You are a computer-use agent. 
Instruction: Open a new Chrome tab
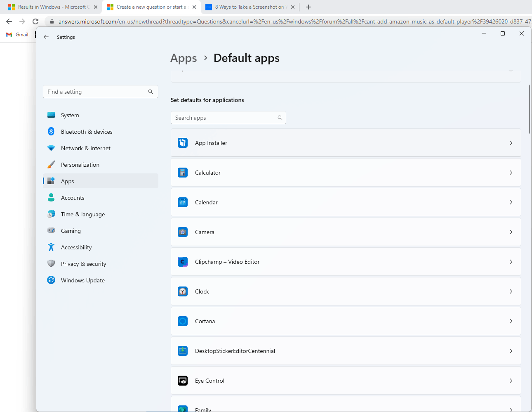[308, 7]
